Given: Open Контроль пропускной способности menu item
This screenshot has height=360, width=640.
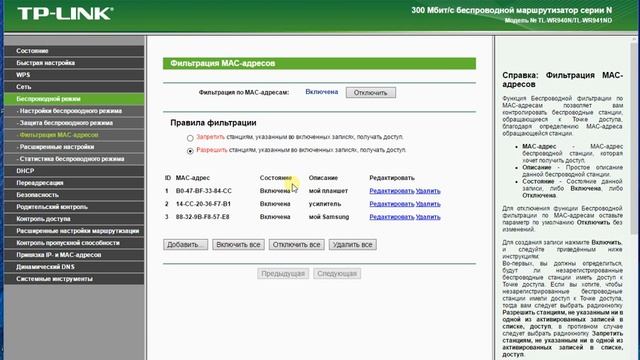Looking at the screenshot, I should coord(74,243).
